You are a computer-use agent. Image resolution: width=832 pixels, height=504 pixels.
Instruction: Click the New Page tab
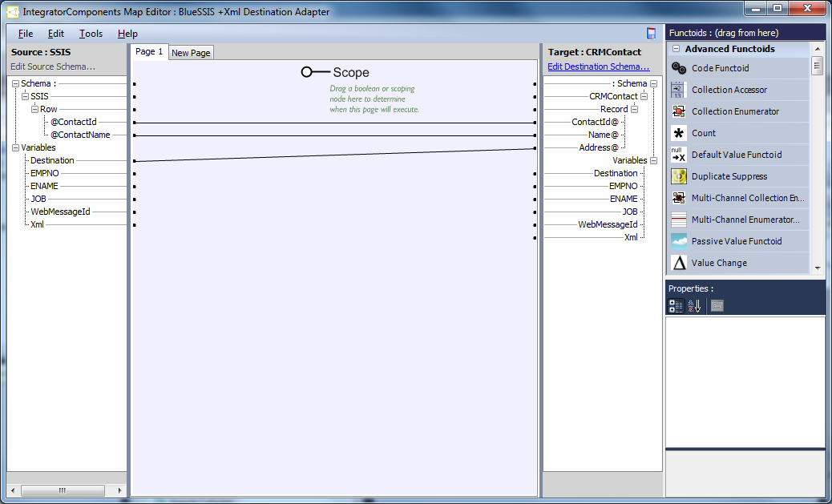pos(191,53)
